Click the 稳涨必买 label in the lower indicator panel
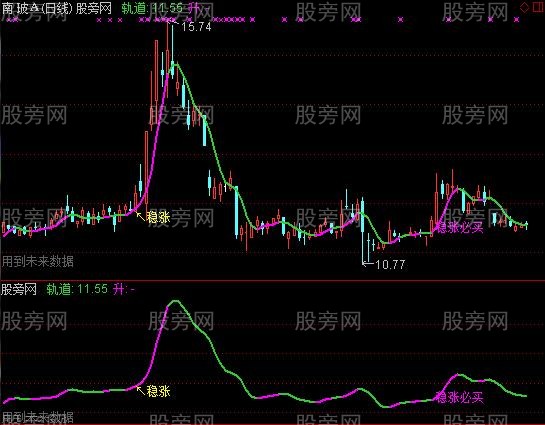This screenshot has width=545, height=425. 459,397
